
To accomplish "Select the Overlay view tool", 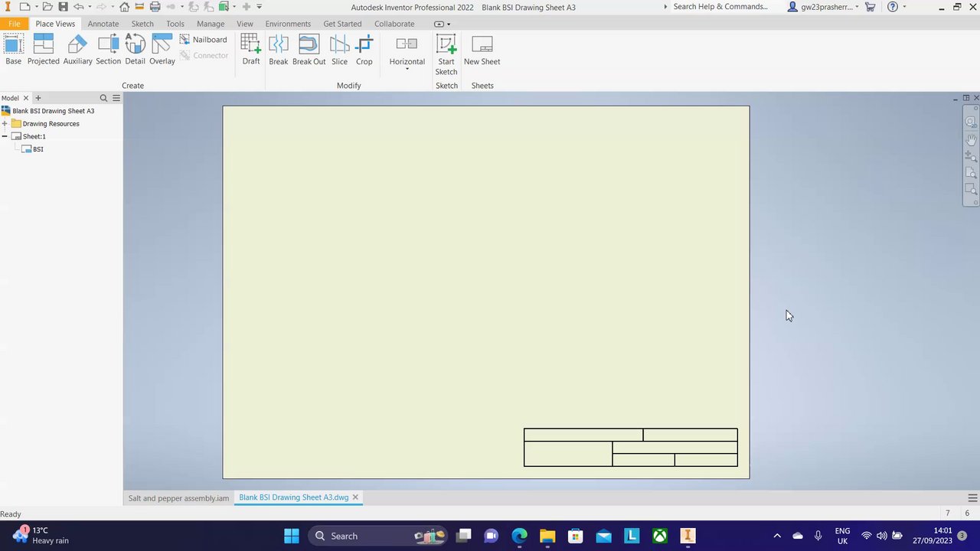I will click(162, 50).
